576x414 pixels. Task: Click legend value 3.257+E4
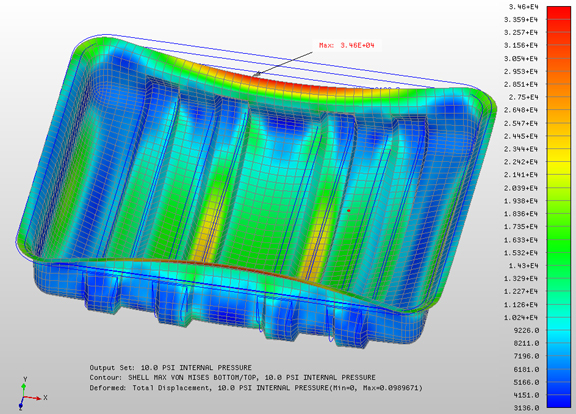coord(521,32)
